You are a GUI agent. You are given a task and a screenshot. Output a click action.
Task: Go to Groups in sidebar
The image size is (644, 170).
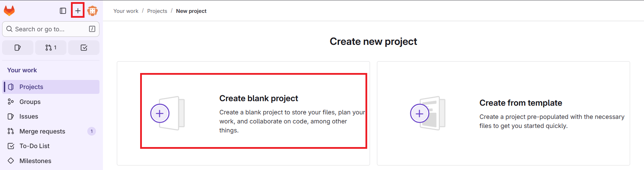click(30, 102)
